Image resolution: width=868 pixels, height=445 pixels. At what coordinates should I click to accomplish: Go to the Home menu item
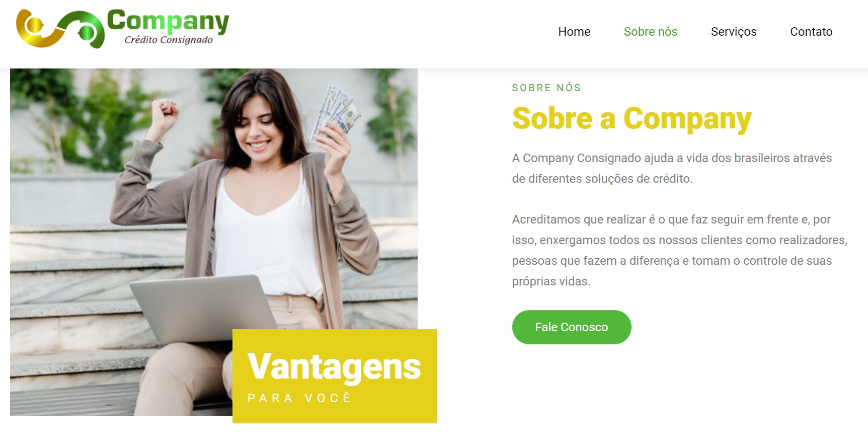[x=574, y=32]
